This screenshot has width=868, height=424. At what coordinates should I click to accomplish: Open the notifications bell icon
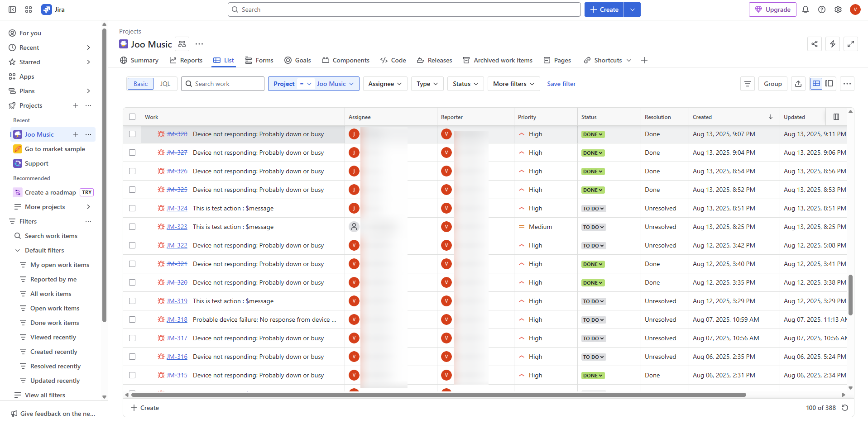pyautogui.click(x=805, y=10)
